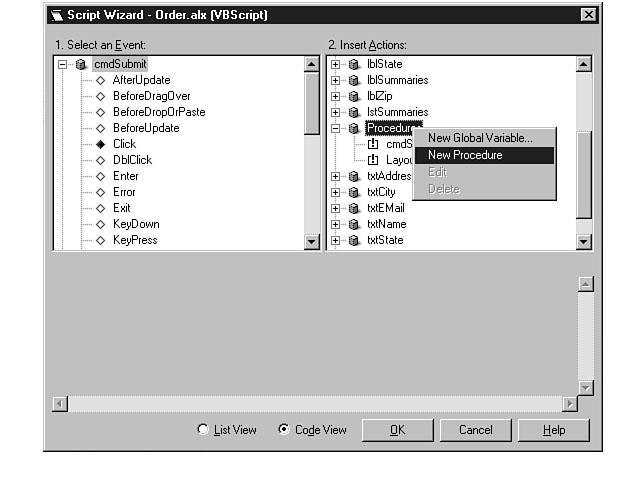Choose New Procedure from context menu
Screen dimensions: 640x480
465,155
